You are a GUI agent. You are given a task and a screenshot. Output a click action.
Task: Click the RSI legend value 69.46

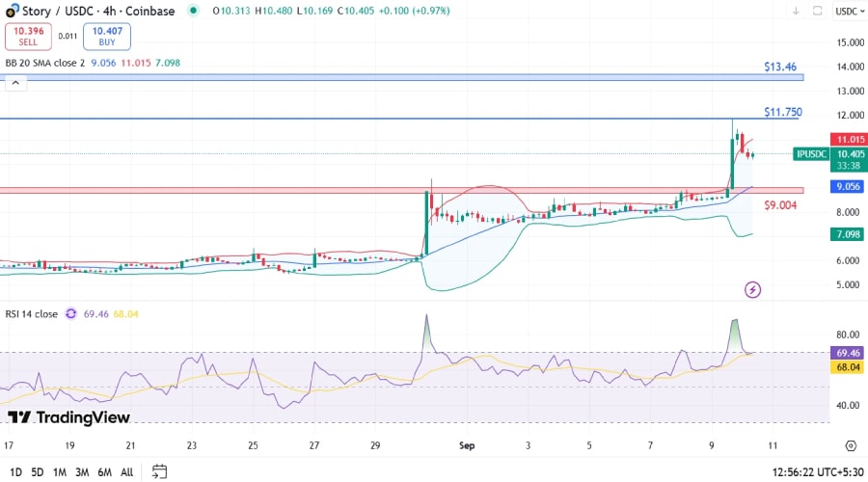click(x=95, y=313)
